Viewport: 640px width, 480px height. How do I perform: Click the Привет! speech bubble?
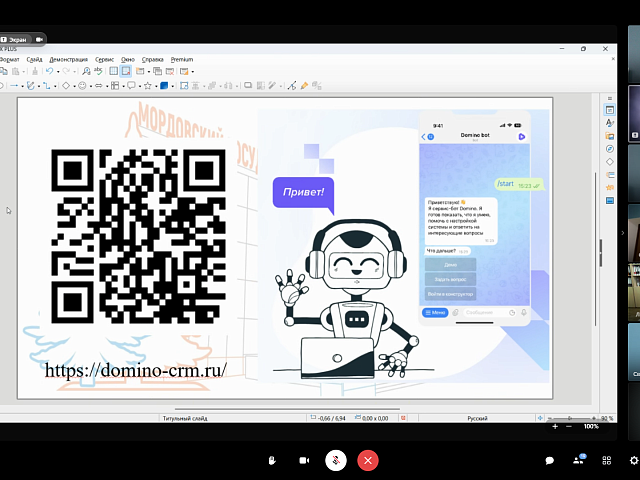[x=303, y=192]
